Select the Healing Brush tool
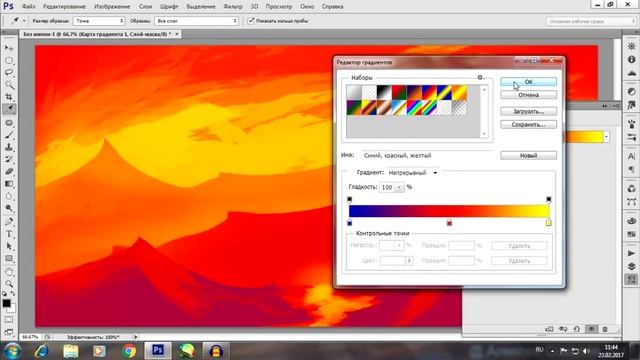Image resolution: width=640 pixels, height=360 pixels. [9, 123]
